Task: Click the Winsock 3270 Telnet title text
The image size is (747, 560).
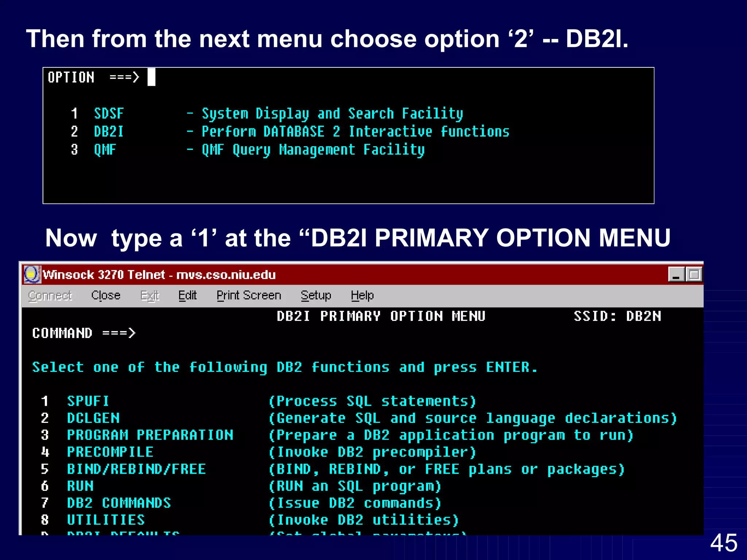Action: click(159, 275)
